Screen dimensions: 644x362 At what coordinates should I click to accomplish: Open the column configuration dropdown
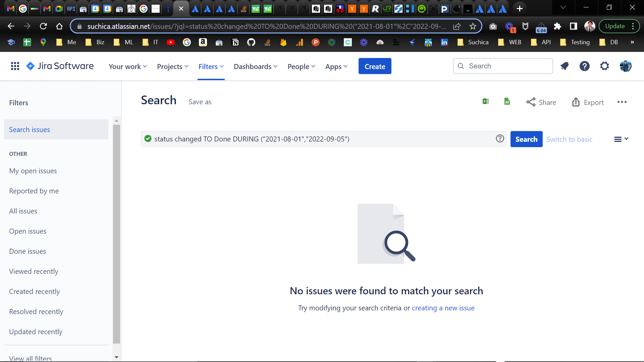(x=621, y=139)
